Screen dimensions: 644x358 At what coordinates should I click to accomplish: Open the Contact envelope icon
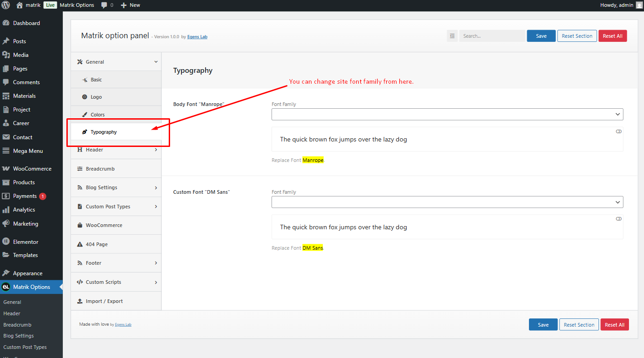pos(6,137)
